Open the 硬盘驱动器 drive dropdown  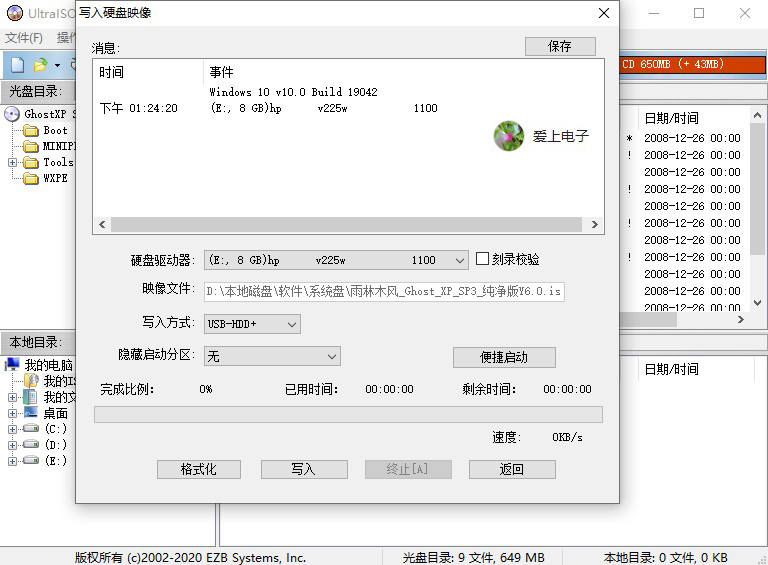pos(459,260)
